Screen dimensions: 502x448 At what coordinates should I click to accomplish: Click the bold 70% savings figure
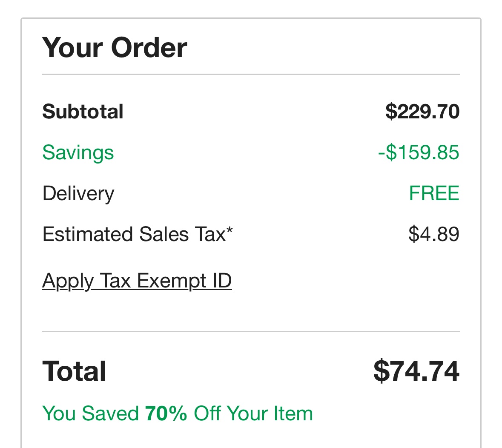pos(166,414)
